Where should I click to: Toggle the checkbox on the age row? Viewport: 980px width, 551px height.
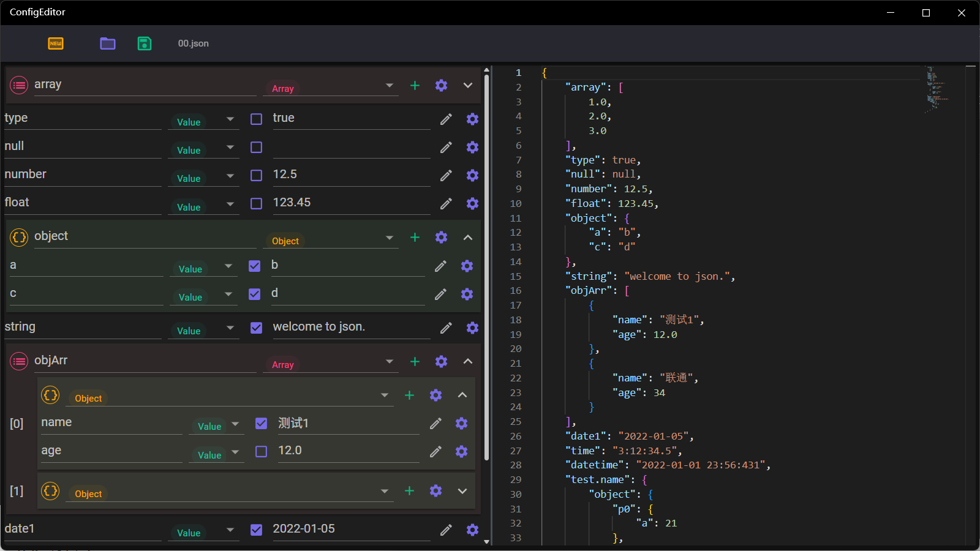(262, 452)
